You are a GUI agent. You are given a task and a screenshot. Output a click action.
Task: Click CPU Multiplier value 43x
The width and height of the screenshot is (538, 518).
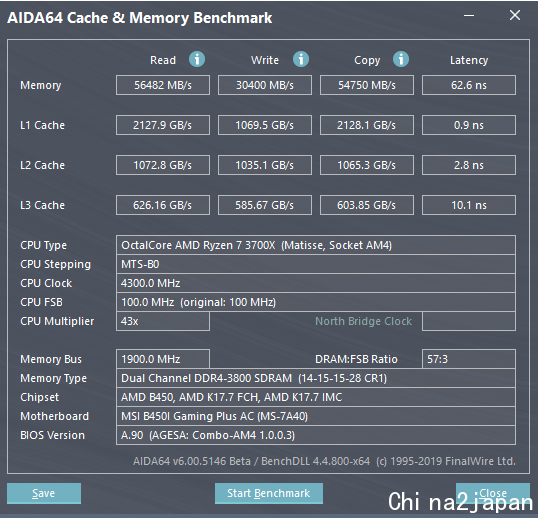(163, 321)
